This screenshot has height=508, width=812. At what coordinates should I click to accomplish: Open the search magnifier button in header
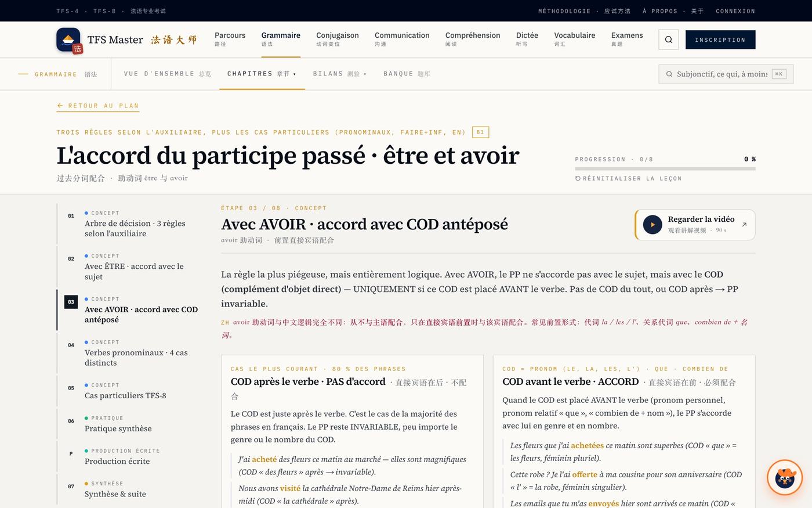tap(669, 39)
